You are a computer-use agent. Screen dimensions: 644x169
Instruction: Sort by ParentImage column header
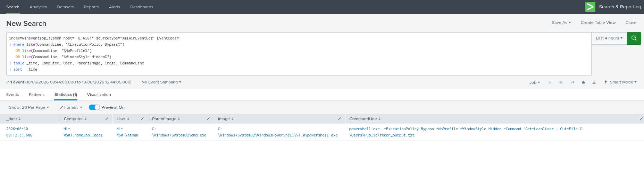click(x=166, y=119)
